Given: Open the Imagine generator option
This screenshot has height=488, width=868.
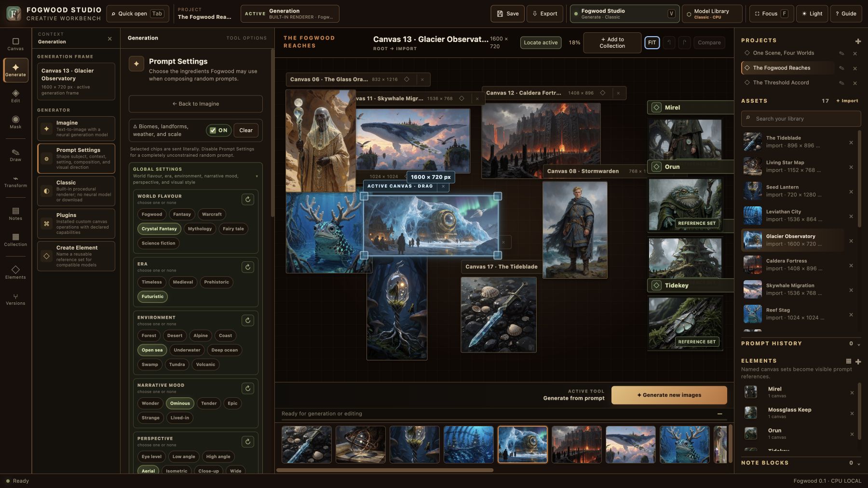Looking at the screenshot, I should pyautogui.click(x=76, y=129).
